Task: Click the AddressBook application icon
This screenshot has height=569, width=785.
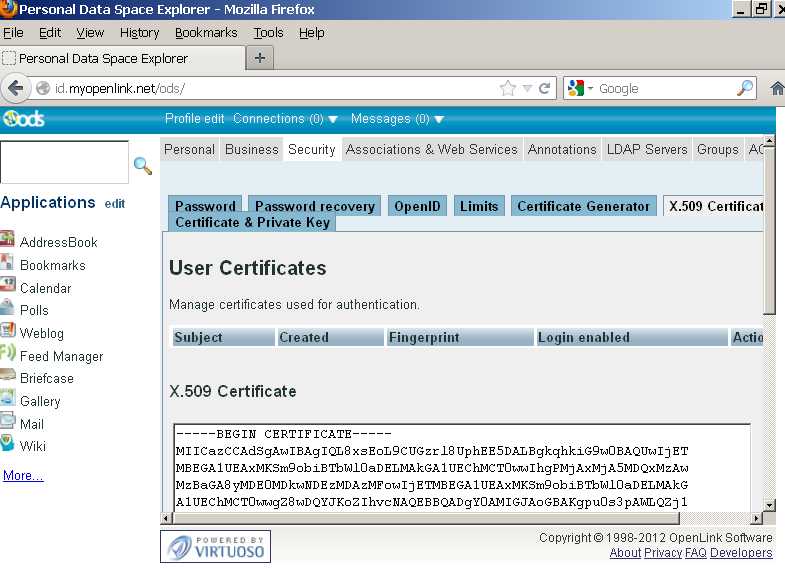Action: point(7,241)
